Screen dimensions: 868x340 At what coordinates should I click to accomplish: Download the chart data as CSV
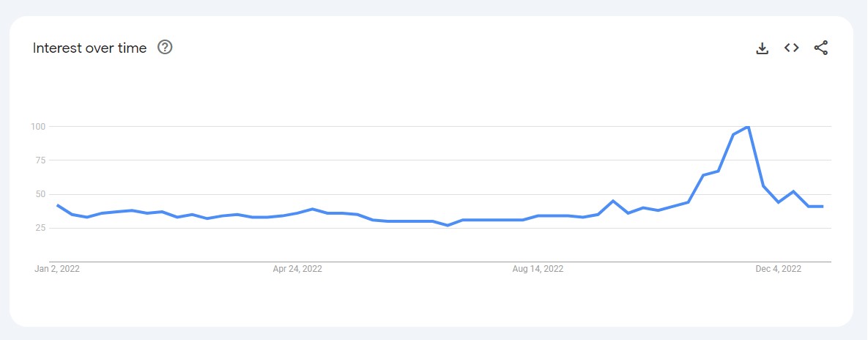(x=762, y=48)
